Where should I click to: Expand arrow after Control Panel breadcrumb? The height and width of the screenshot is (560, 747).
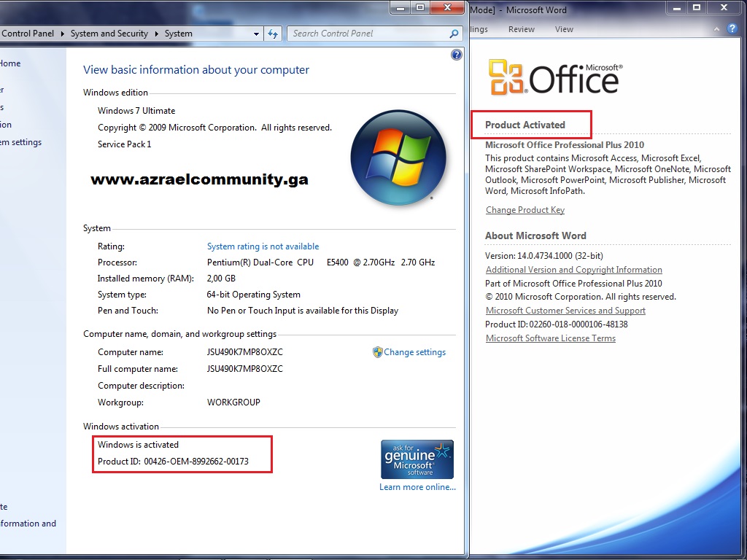coord(63,34)
